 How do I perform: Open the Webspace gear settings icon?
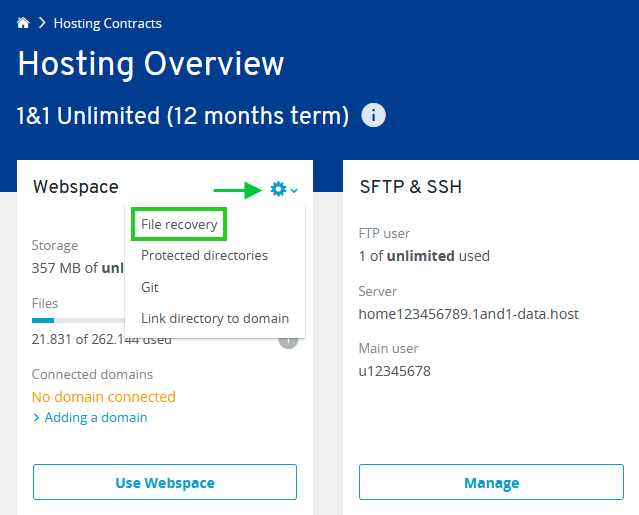coord(278,189)
